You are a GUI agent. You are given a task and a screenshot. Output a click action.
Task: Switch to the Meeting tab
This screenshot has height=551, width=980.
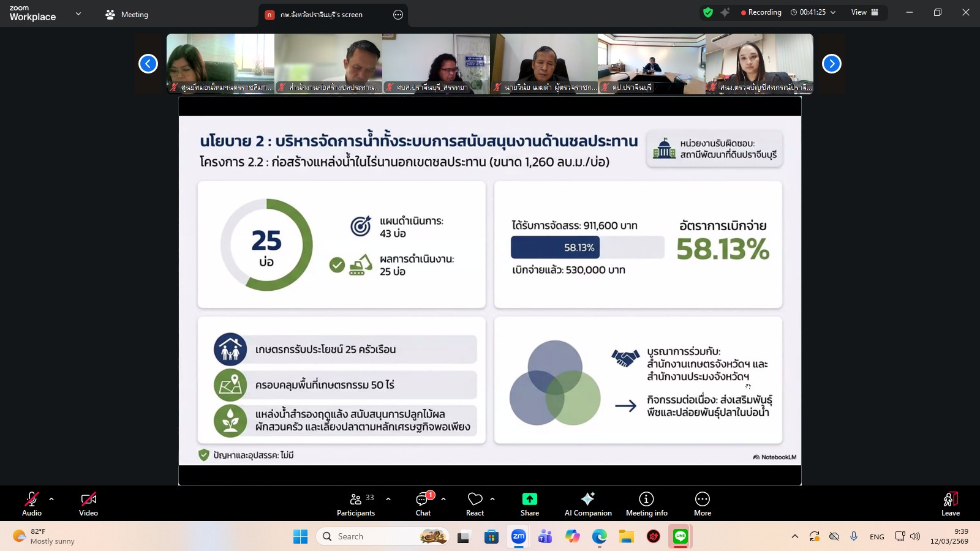(x=127, y=13)
